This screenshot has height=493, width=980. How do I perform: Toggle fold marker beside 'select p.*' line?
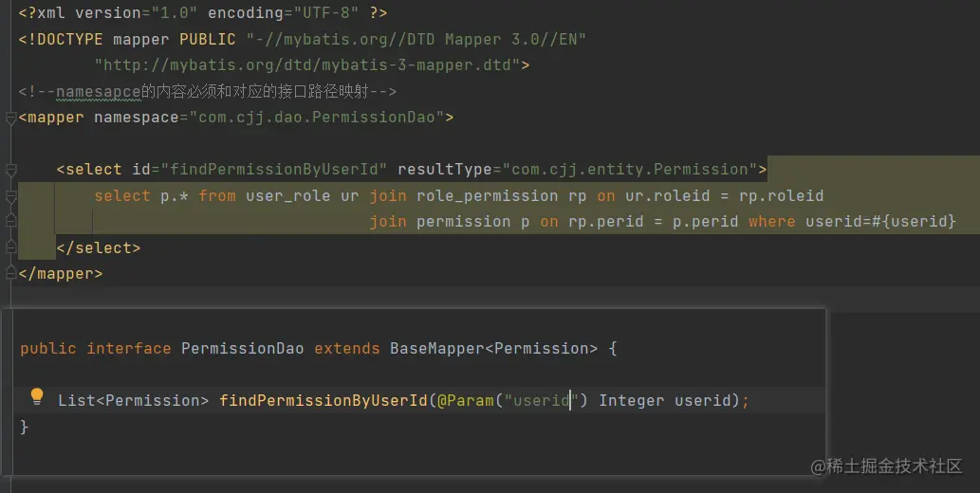click(10, 196)
